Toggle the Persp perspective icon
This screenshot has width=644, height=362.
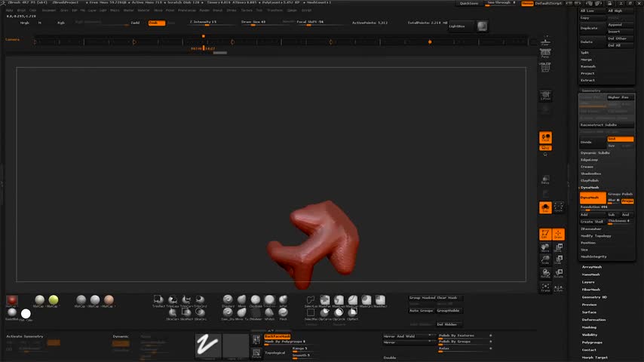point(545,53)
